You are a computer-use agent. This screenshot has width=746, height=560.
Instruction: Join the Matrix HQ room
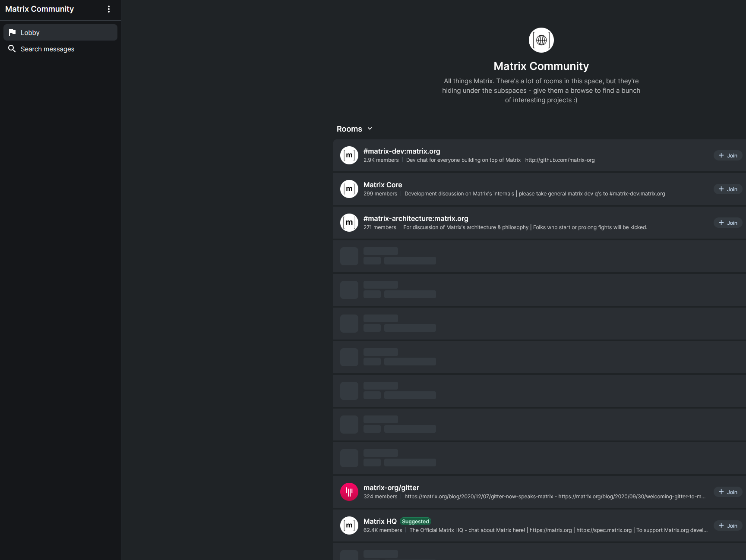coord(728,525)
